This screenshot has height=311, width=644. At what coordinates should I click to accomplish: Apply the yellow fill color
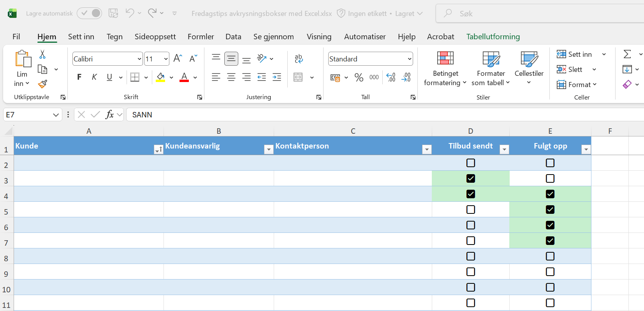[x=160, y=77]
